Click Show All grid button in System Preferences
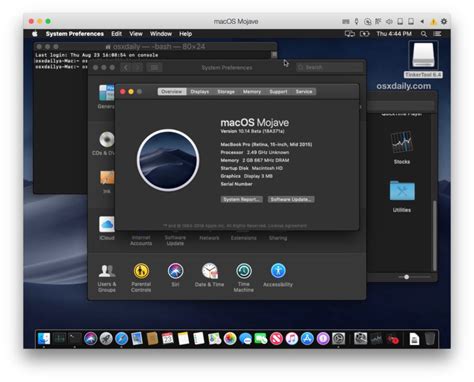Screen dimensions: 474x382 tap(154, 68)
